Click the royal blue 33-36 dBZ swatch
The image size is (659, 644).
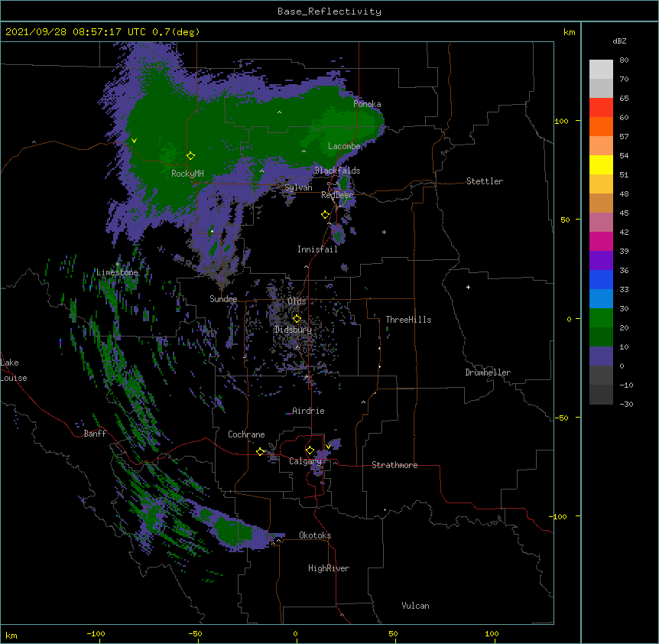click(601, 279)
